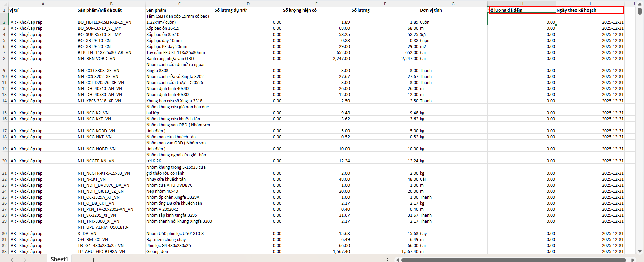Select the 'Số lượng dự trữ' header cell
644x262 pixels.
[x=248, y=10]
